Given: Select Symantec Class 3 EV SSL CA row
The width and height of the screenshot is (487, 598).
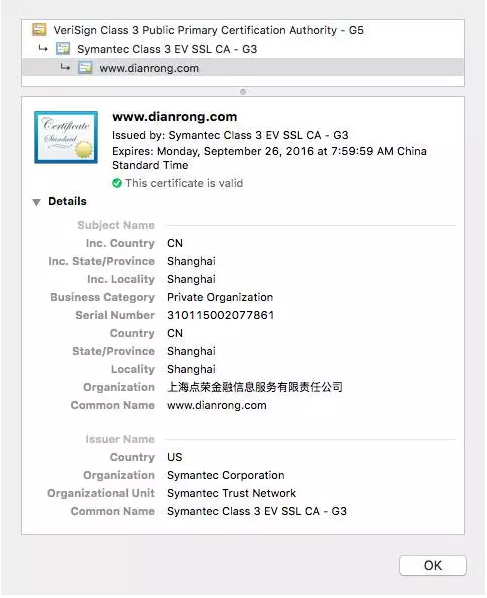Looking at the screenshot, I should pyautogui.click(x=243, y=49).
